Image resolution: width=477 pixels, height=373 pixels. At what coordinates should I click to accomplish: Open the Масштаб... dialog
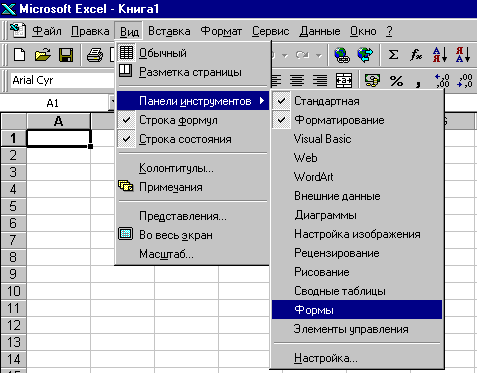point(193,254)
